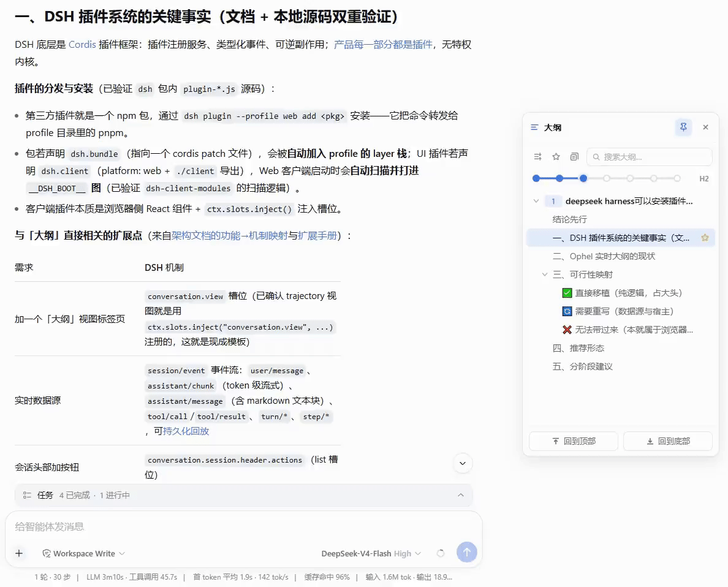
Task: Click the 'LLM 3m10s · 工具调用 45.7s' status
Action: (x=132, y=577)
